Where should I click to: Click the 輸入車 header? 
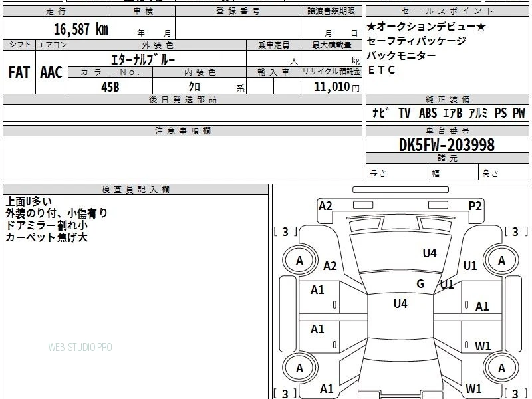tap(273, 72)
